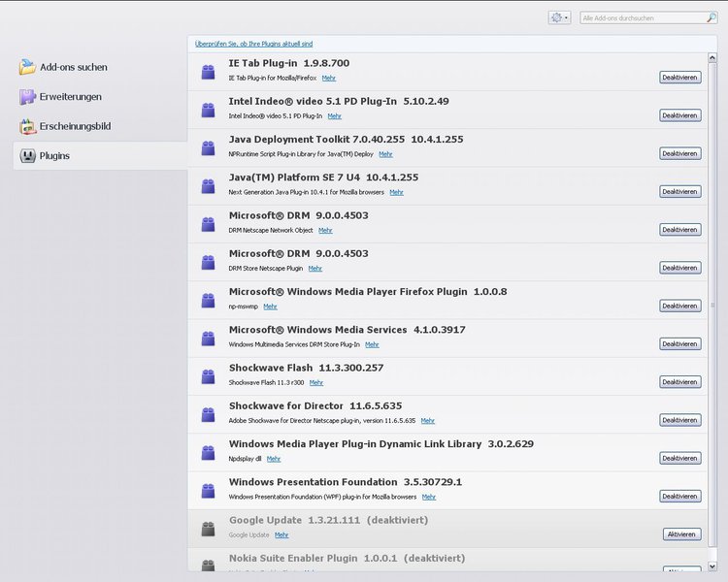The image size is (728, 582).
Task: Open Mehr link for Google Update
Action: pos(281,534)
